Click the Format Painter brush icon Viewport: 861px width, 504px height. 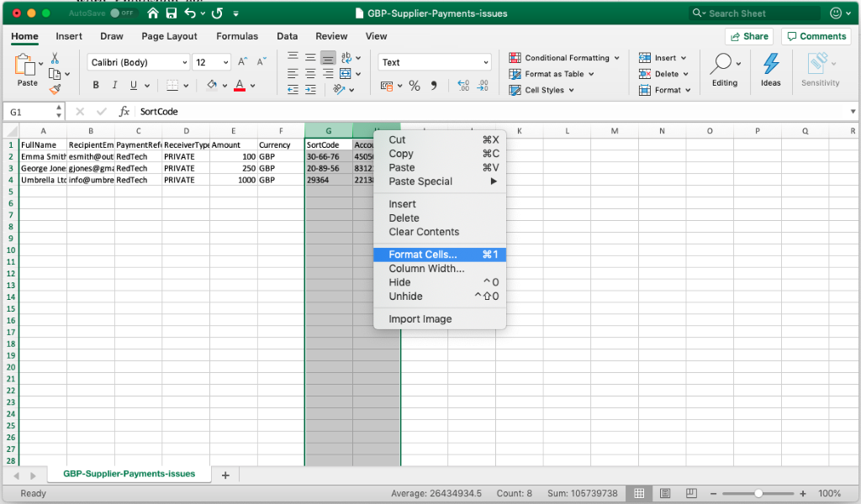(55, 89)
